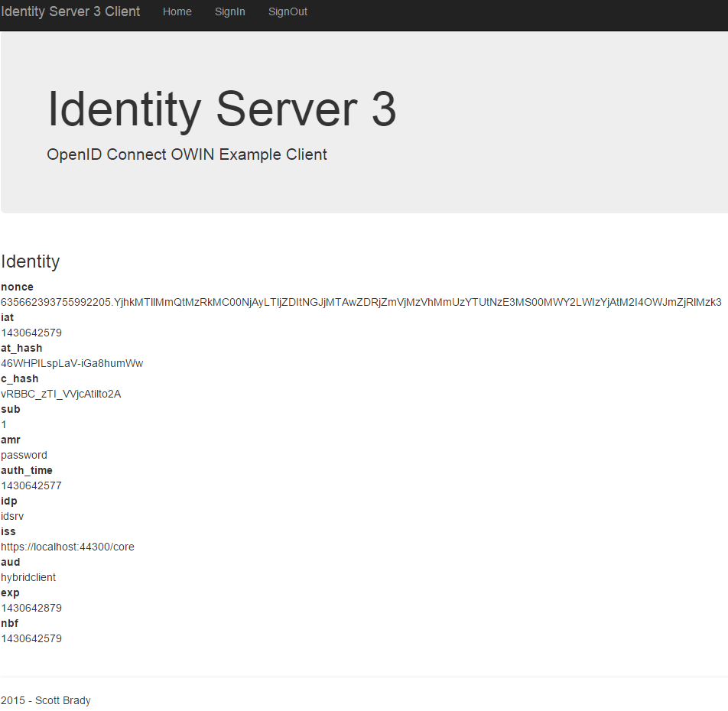
Task: Select the 'sub' claim label
Action: [11, 409]
